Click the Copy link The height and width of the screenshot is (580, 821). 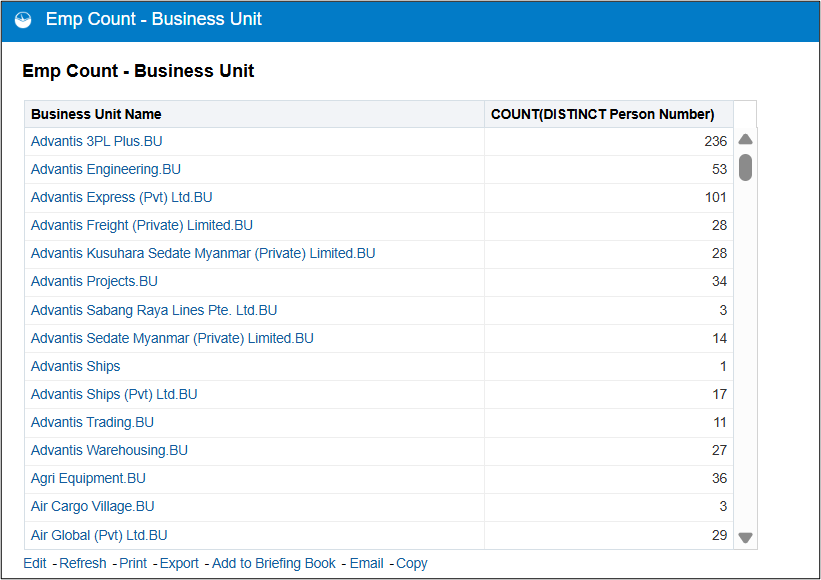point(411,563)
